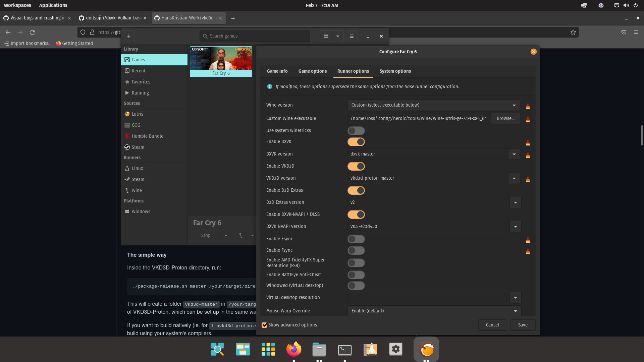The image size is (644, 362).
Task: Open the Steam source under Sources
Action: click(154, 147)
